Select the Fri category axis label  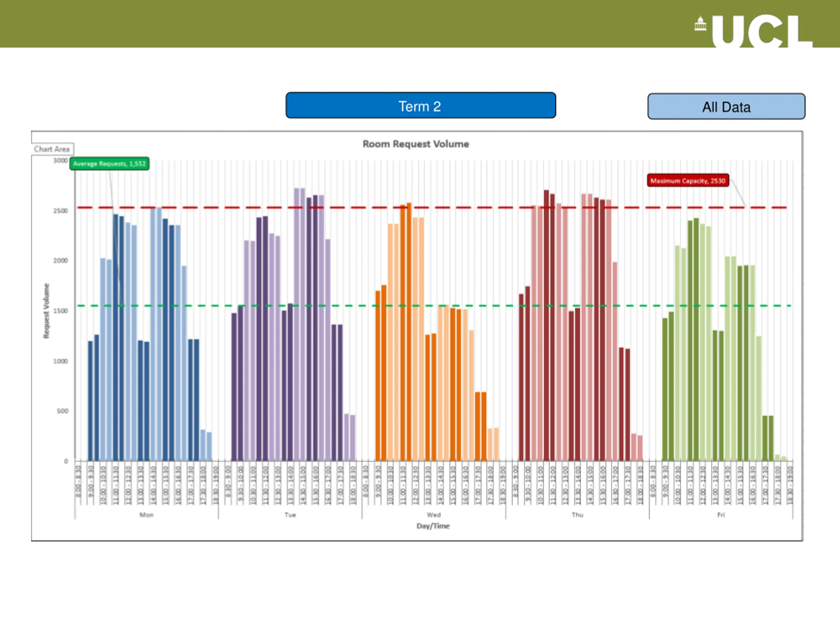click(721, 514)
